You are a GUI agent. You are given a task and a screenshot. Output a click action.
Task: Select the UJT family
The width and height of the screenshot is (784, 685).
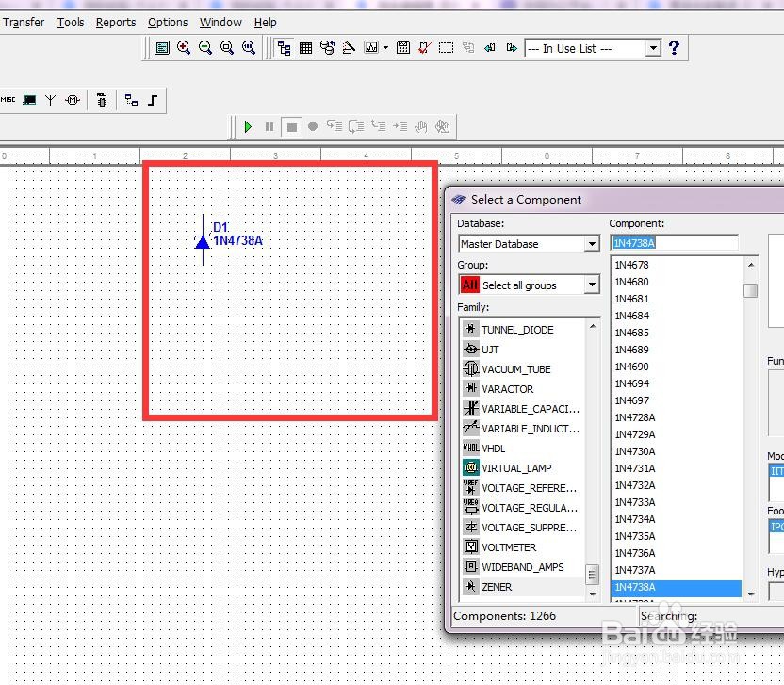point(522,350)
